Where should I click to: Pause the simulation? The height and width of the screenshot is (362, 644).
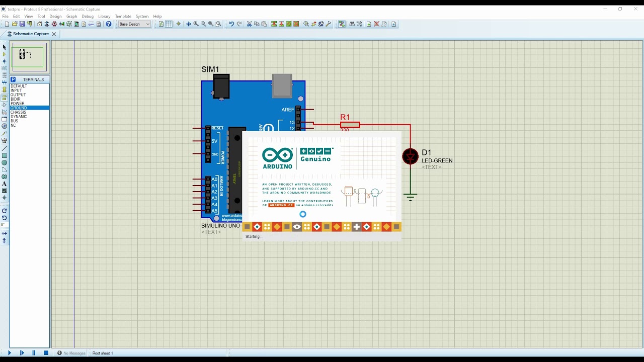(x=34, y=353)
